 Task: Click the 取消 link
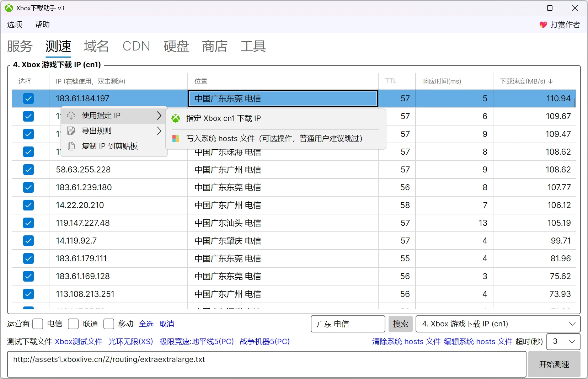click(x=167, y=324)
